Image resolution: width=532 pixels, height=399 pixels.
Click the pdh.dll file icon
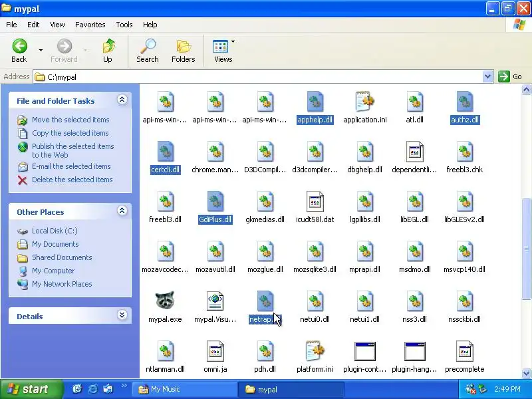tap(265, 351)
